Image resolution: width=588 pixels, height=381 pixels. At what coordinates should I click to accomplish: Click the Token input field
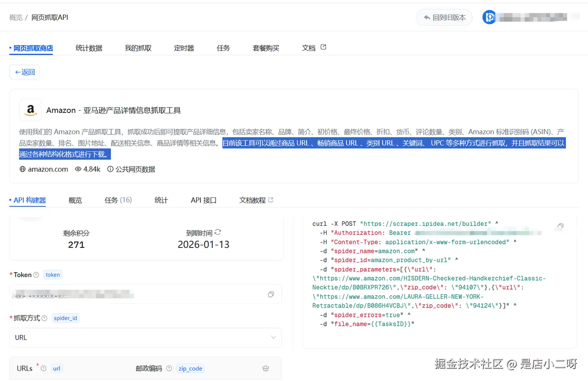145,294
